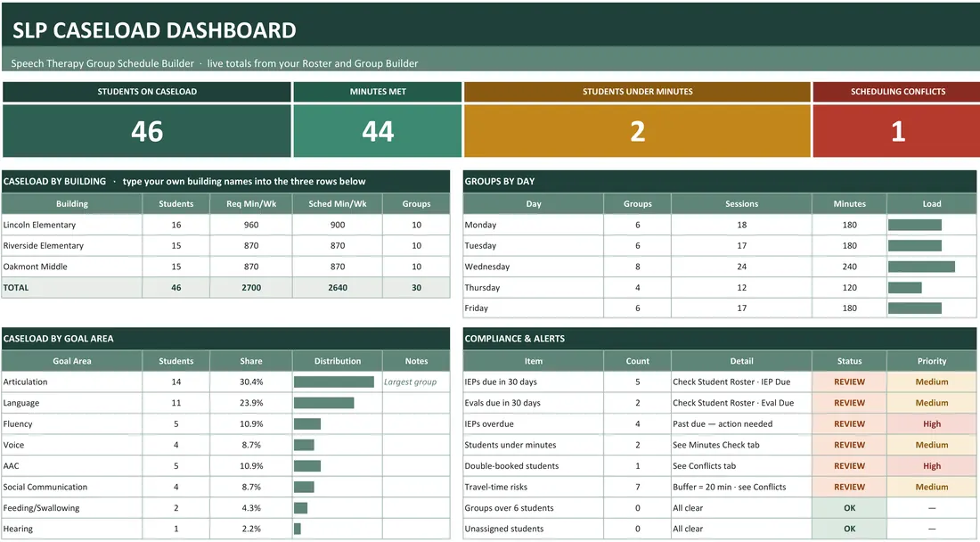Viewport: 980px width, 542px height.
Task: Click the Thursday load bar
Action: (x=904, y=288)
